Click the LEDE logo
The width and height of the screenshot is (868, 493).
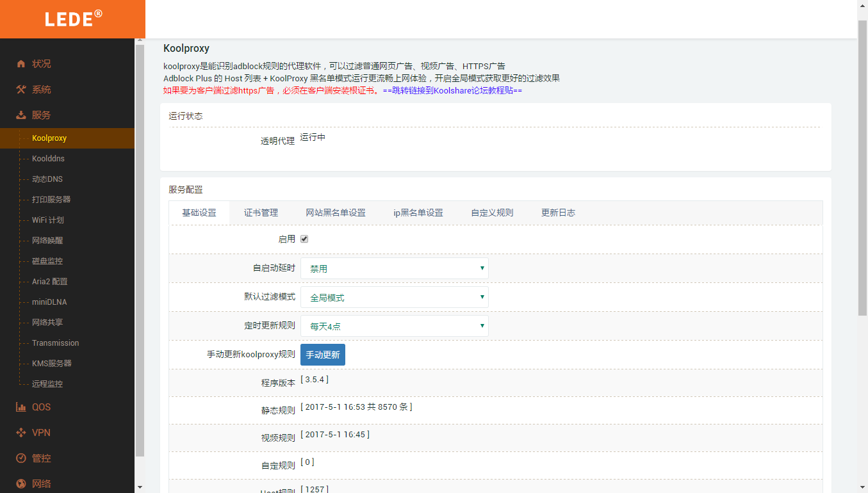[x=73, y=19]
